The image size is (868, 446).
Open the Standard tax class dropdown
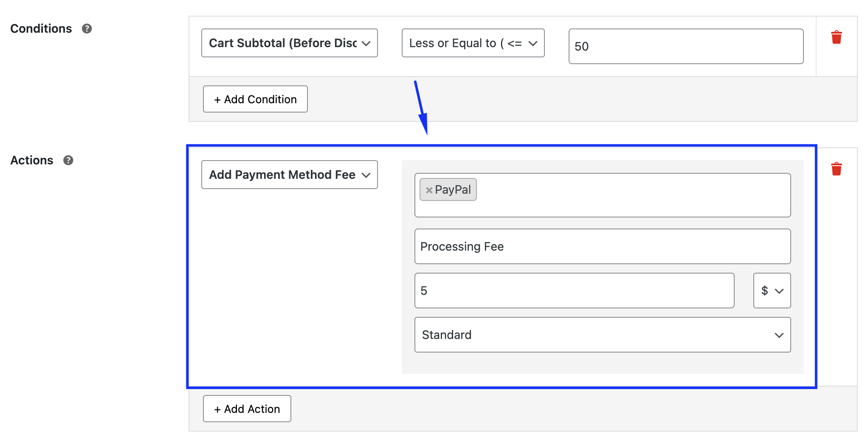point(603,335)
